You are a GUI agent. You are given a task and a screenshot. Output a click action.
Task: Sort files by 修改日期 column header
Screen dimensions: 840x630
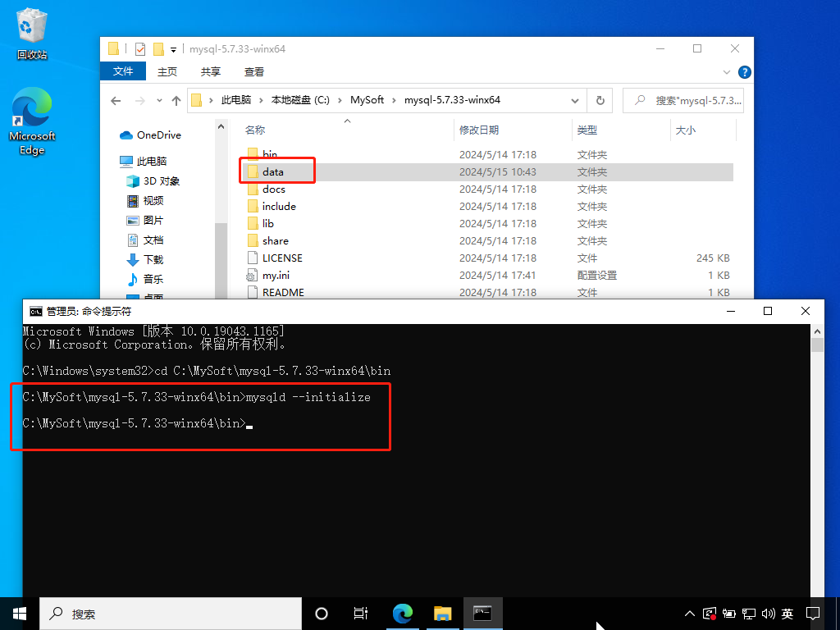(479, 130)
